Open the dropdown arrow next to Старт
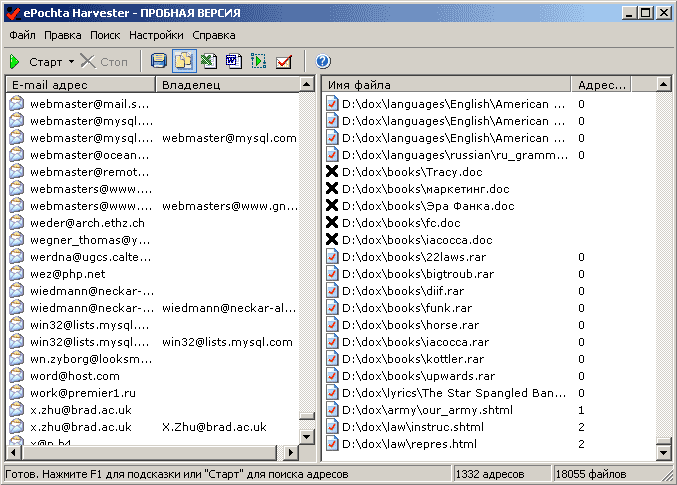677x485 pixels. (71, 62)
